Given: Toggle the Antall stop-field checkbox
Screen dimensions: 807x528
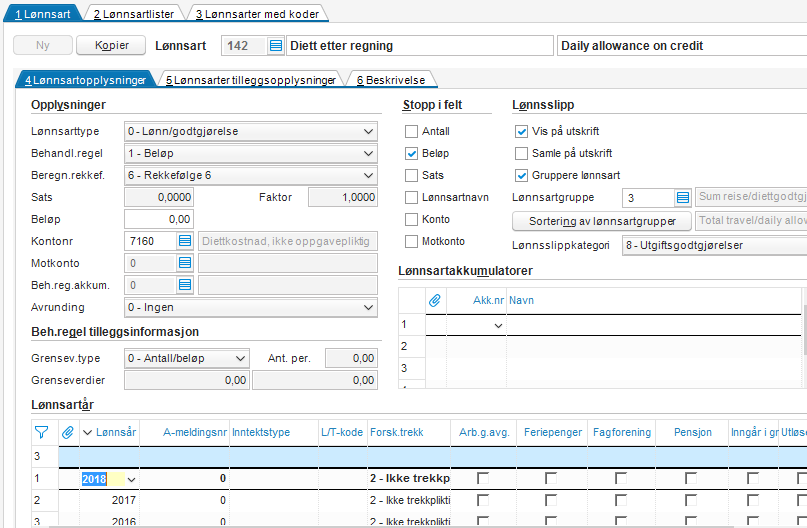Looking at the screenshot, I should coord(411,131).
